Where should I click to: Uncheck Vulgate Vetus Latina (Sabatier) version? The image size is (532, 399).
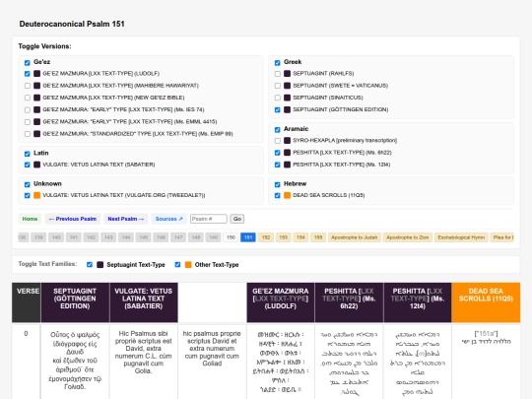click(x=28, y=165)
